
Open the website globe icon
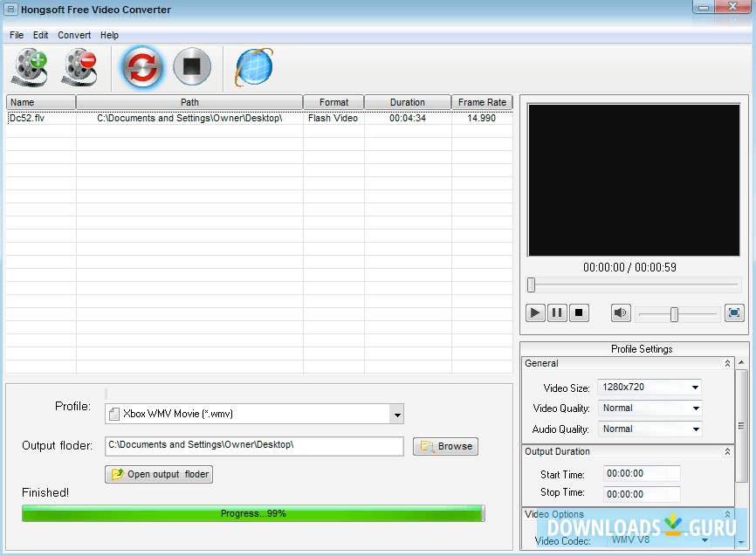coord(254,67)
